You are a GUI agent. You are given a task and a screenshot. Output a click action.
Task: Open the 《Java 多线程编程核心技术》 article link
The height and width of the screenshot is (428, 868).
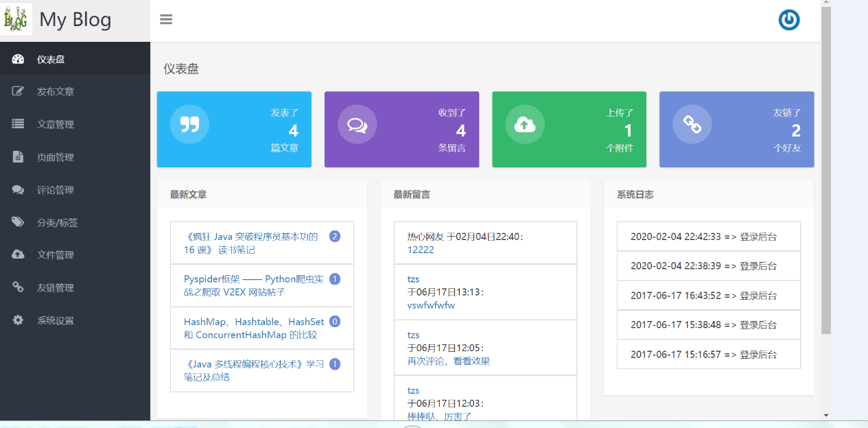[254, 370]
